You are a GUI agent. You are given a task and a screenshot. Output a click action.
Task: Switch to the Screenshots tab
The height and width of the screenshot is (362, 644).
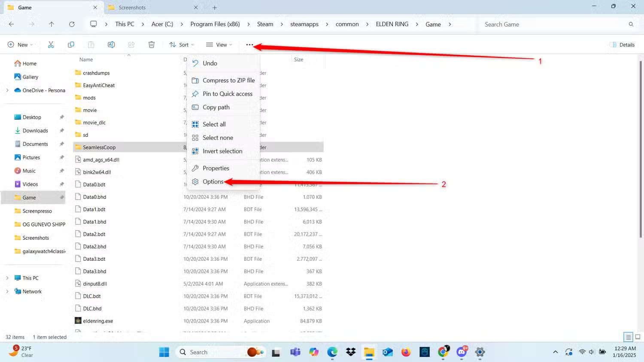(x=152, y=7)
